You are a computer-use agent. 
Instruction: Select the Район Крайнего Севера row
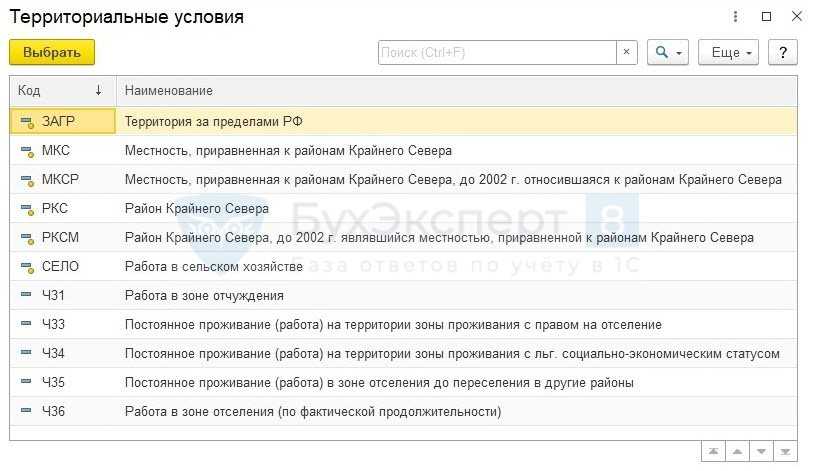196,209
